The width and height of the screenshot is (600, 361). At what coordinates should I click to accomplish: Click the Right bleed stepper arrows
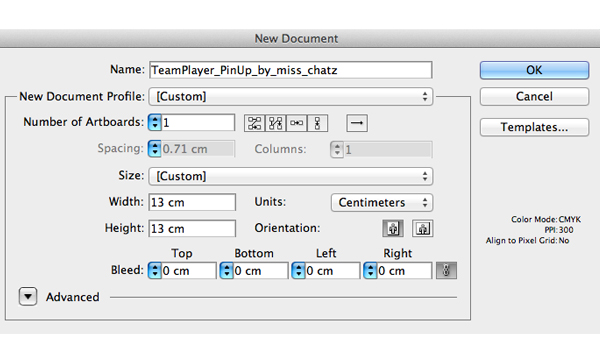click(370, 271)
